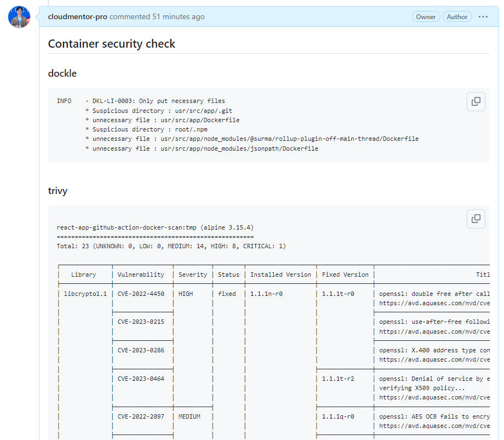
Task: Copy the trivy scan output
Action: pyautogui.click(x=476, y=219)
